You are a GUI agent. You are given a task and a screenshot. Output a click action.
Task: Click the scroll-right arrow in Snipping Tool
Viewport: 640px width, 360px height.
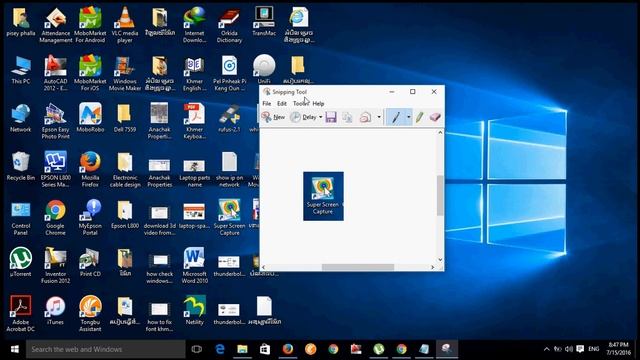coord(433,267)
